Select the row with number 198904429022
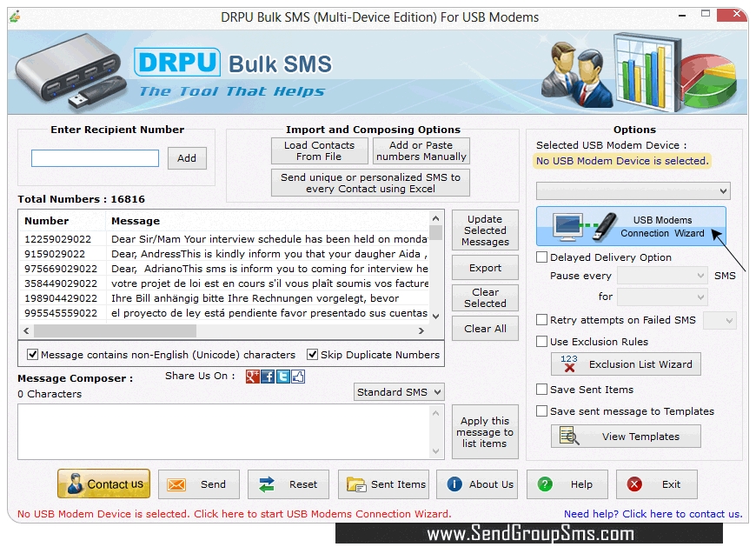Screen dimensions: 756x547 click(224, 298)
